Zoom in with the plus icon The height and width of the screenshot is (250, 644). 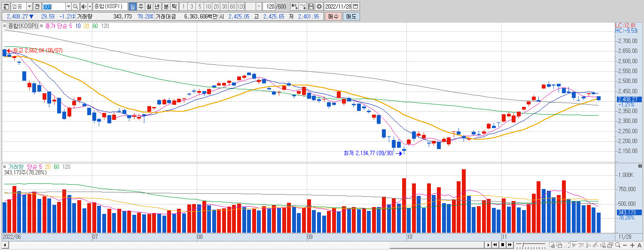click(632, 245)
